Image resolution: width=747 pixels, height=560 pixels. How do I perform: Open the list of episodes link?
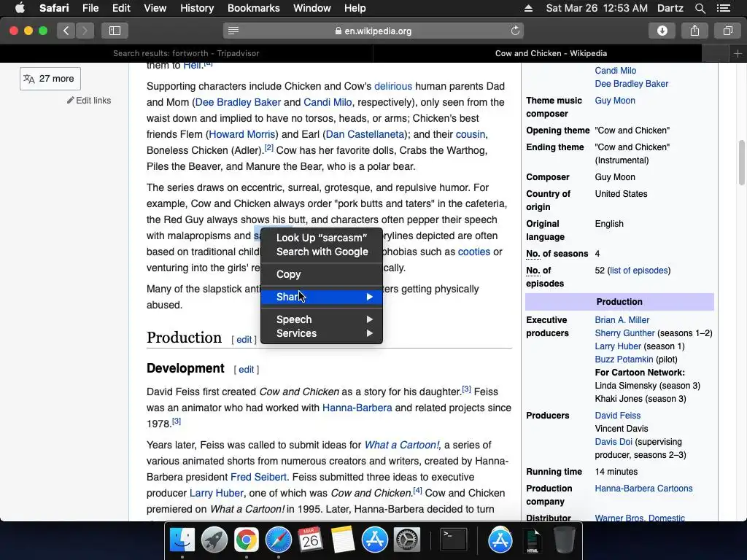click(639, 271)
